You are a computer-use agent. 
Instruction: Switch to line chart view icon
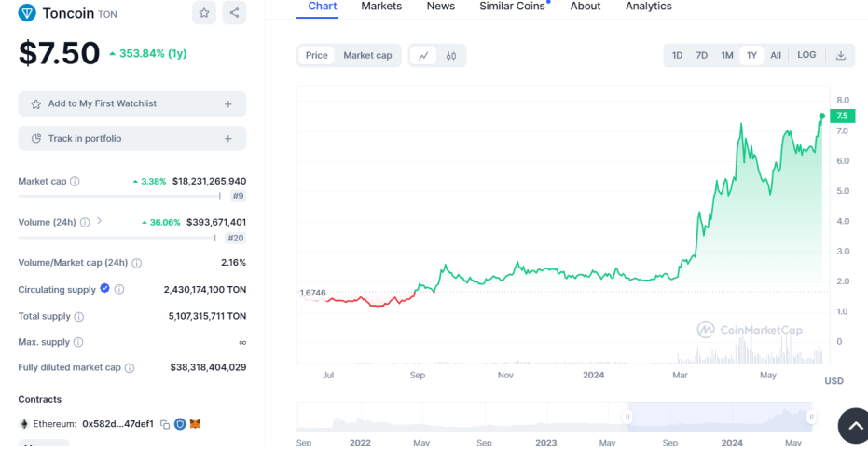(423, 55)
